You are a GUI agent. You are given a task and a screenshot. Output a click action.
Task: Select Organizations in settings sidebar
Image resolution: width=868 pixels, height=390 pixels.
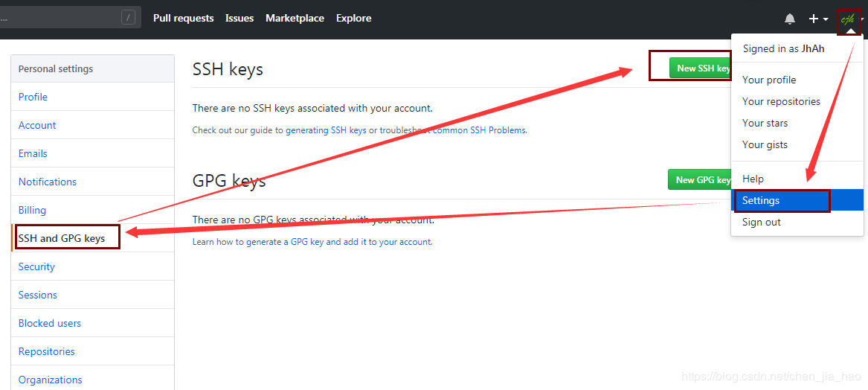pyautogui.click(x=92, y=380)
